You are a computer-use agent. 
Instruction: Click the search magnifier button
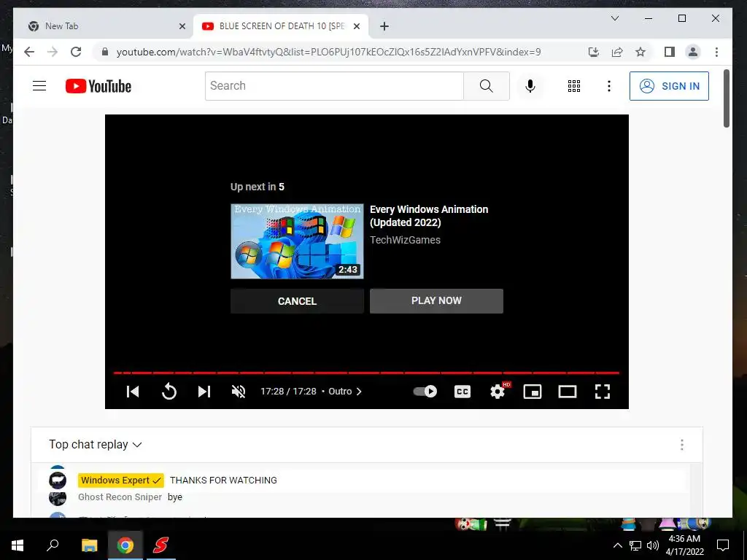(x=486, y=86)
